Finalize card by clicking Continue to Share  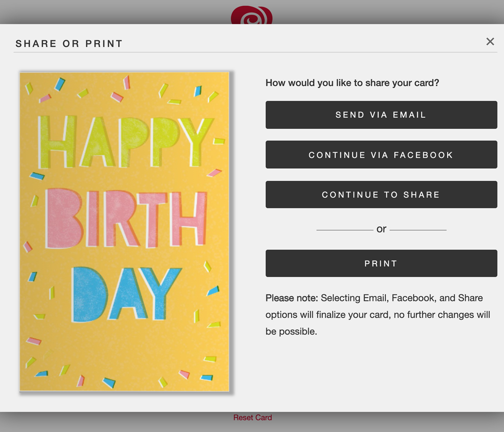click(x=381, y=194)
